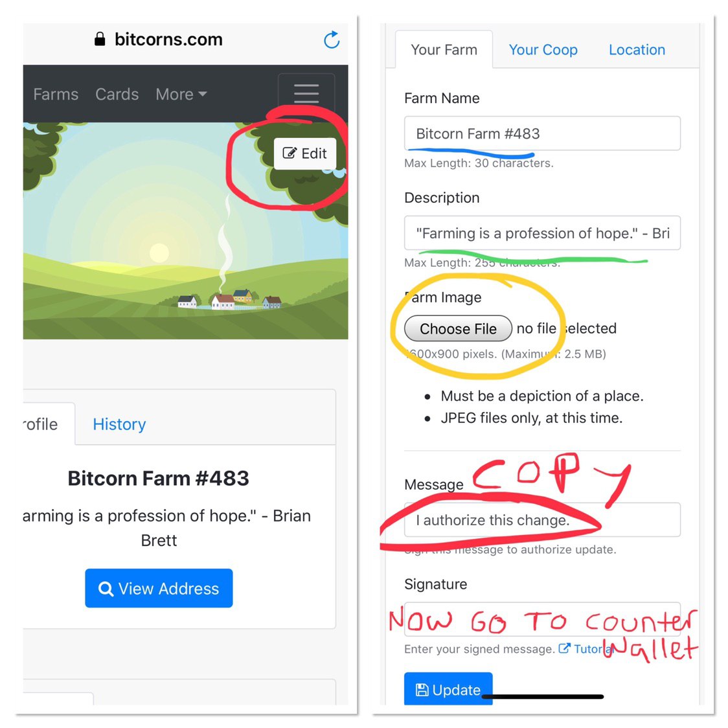Click the Edit farm button
The image size is (728, 728).
[305, 154]
